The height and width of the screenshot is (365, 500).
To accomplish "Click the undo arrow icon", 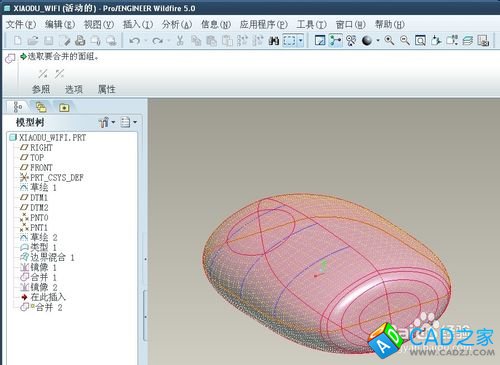I will [134, 41].
